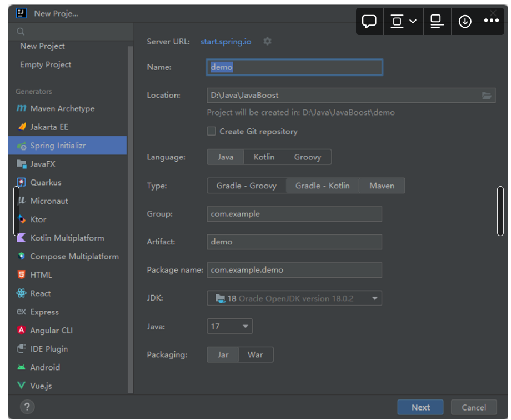Click the browse folder icon in Location field
This screenshot has height=420, width=511.
tap(487, 96)
